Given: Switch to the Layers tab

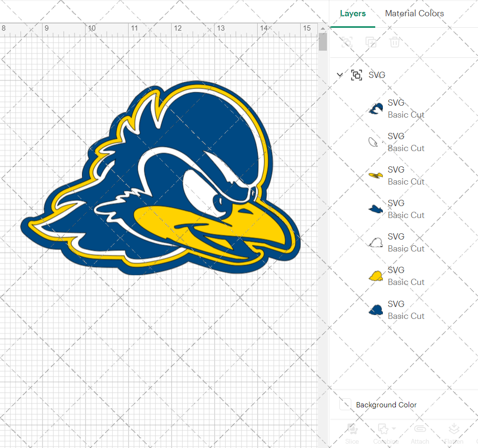Looking at the screenshot, I should pos(353,13).
